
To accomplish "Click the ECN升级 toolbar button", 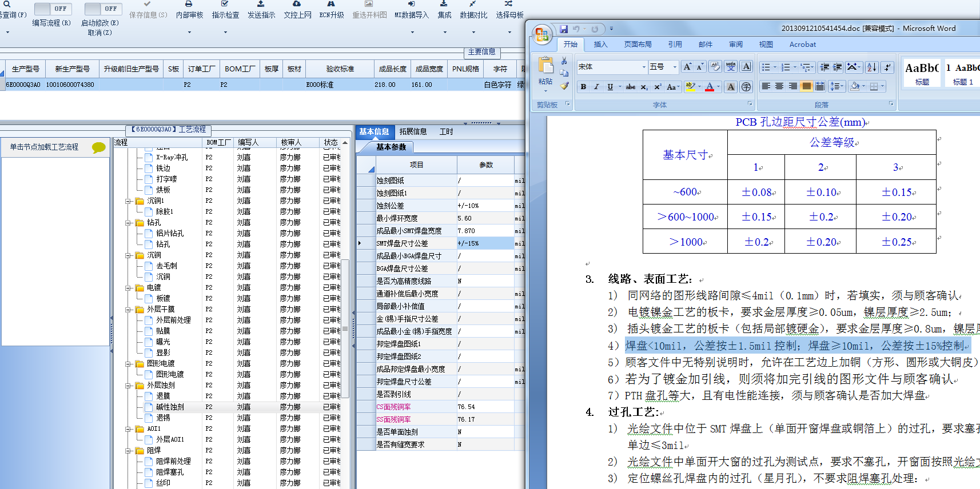I will [332, 11].
